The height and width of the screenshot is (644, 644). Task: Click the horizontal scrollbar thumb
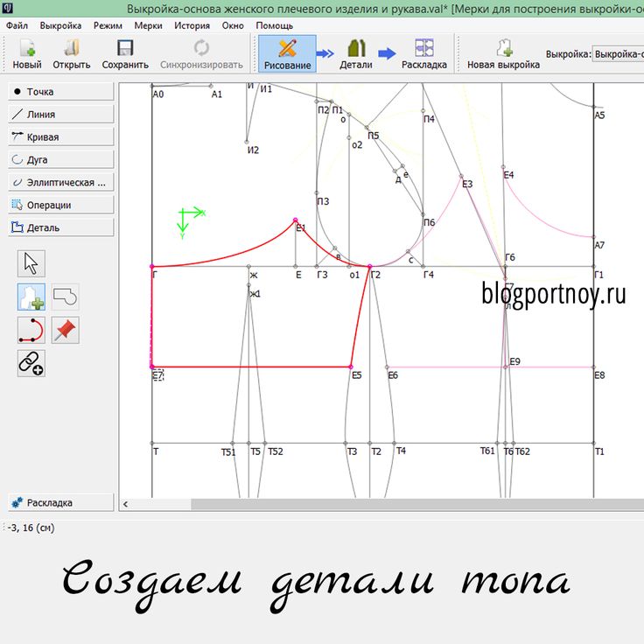(x=417, y=504)
